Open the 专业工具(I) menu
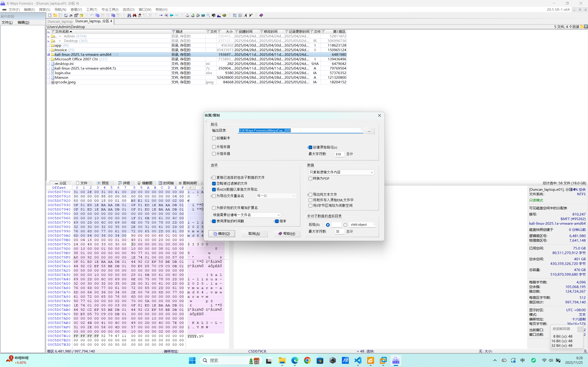The image size is (588, 367). pos(110,9)
